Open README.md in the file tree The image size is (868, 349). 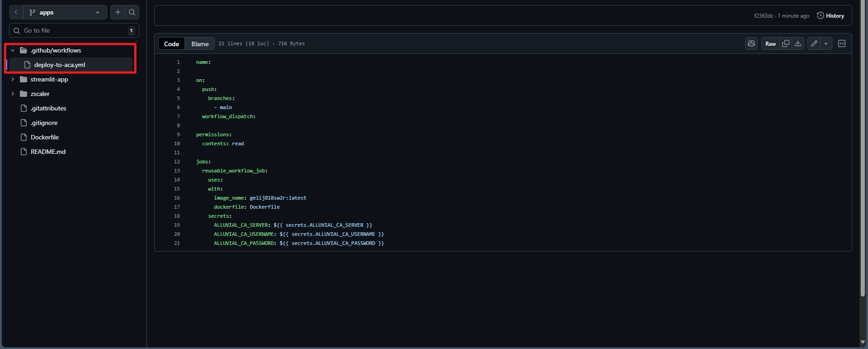(x=48, y=152)
